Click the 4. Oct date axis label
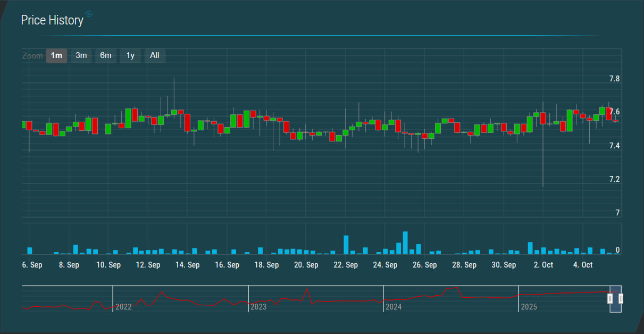The height and width of the screenshot is (334, 644). coord(582,265)
